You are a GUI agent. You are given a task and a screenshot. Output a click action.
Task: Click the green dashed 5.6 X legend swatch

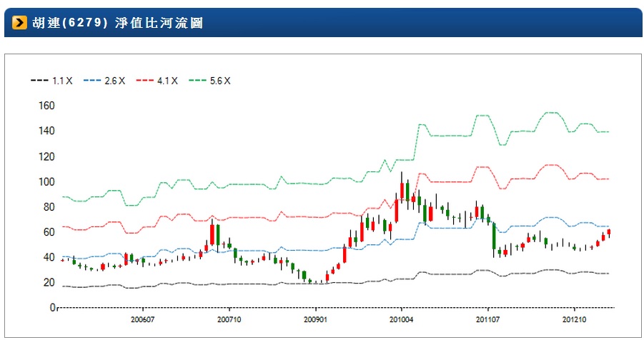[197, 81]
